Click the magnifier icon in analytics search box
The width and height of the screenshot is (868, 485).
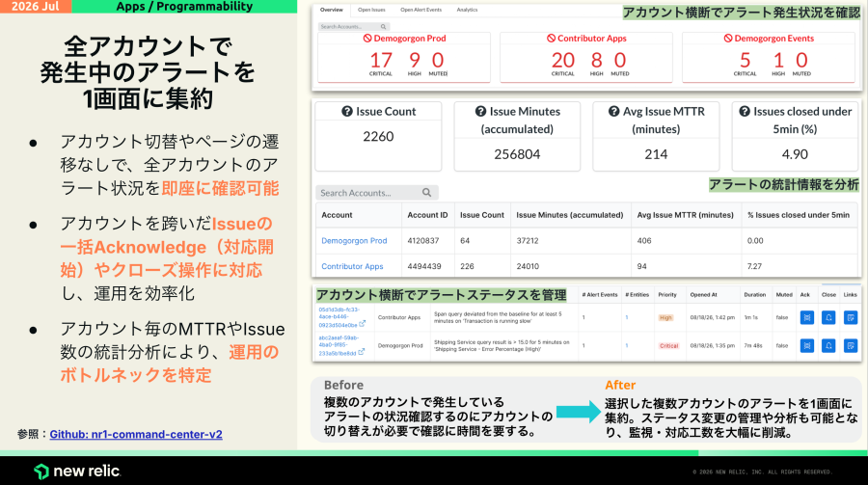[x=427, y=193]
